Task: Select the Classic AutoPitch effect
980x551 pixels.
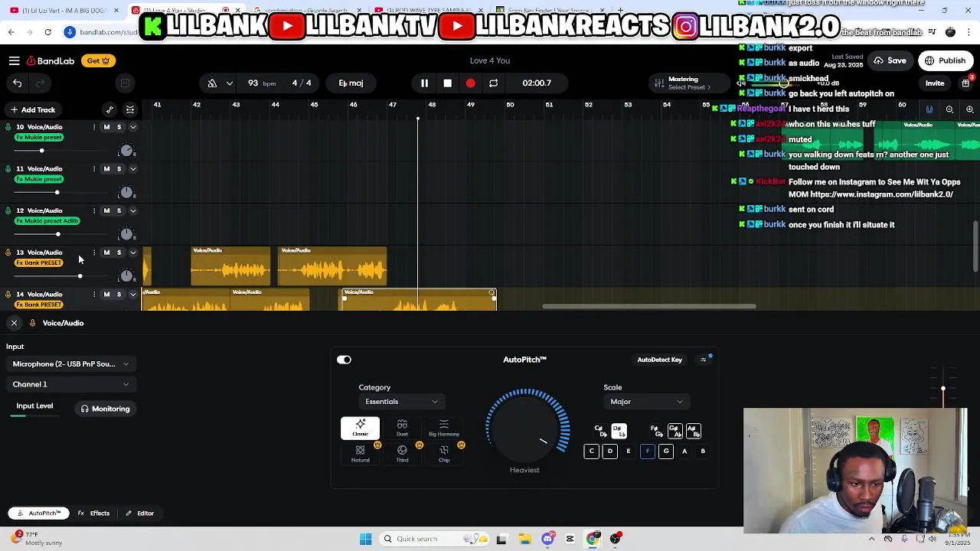Action: tap(360, 429)
